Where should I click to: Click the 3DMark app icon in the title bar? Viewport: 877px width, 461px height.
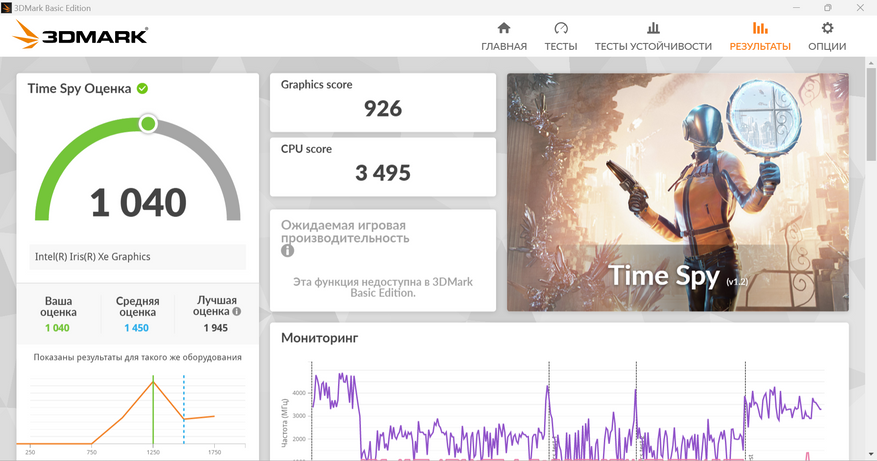coord(6,8)
